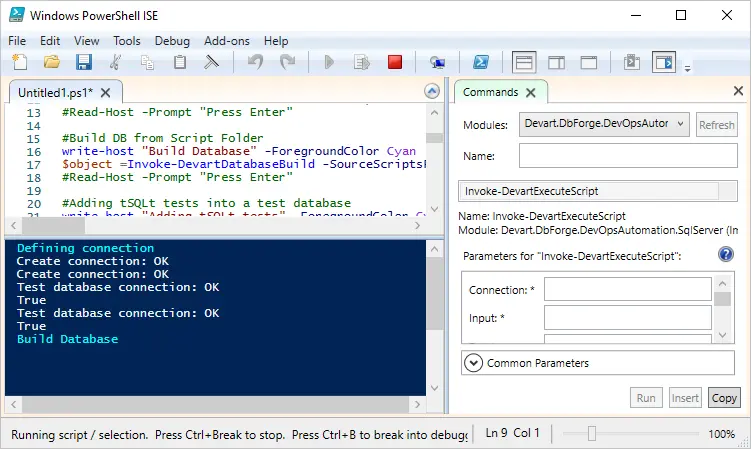Viewport: 751px width, 449px height.
Task: Open the Modules dropdown list
Action: [x=604, y=124]
